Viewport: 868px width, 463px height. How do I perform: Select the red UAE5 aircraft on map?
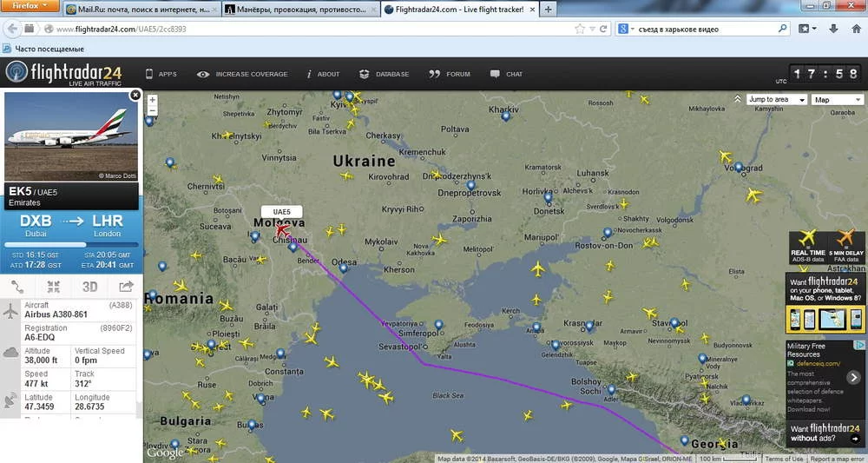pos(282,228)
